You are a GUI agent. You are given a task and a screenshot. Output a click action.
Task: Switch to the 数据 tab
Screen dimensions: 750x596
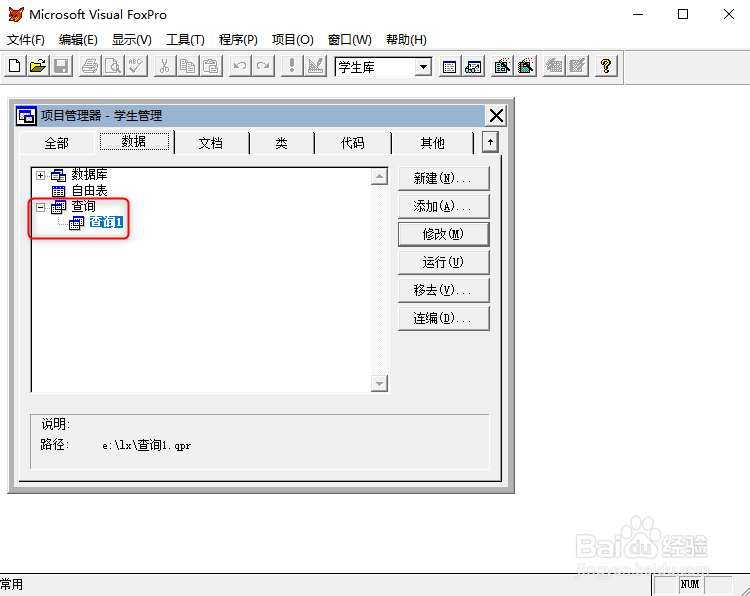(134, 141)
